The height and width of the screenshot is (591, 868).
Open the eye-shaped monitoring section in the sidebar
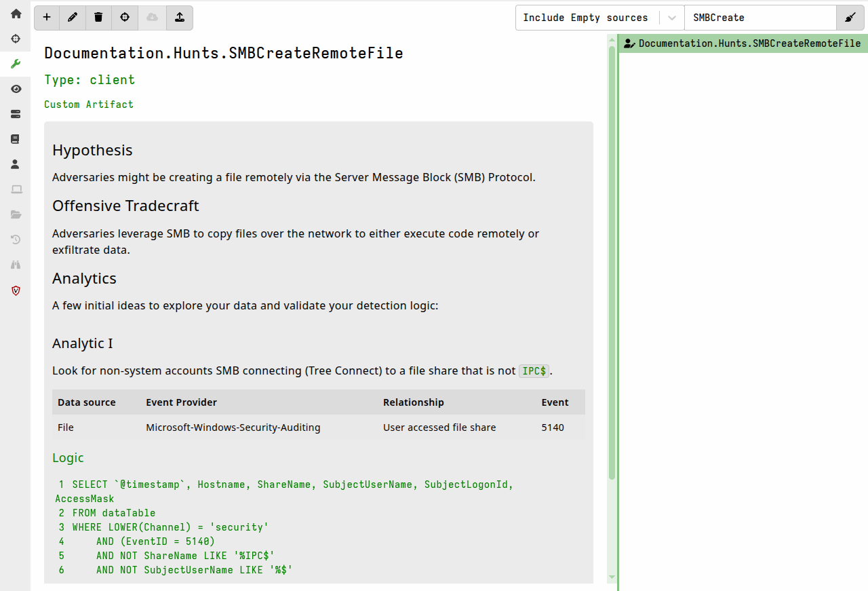pyautogui.click(x=15, y=89)
